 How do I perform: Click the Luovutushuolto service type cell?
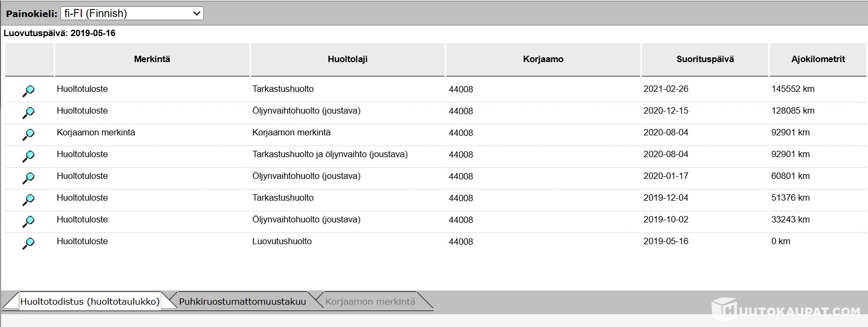click(282, 242)
